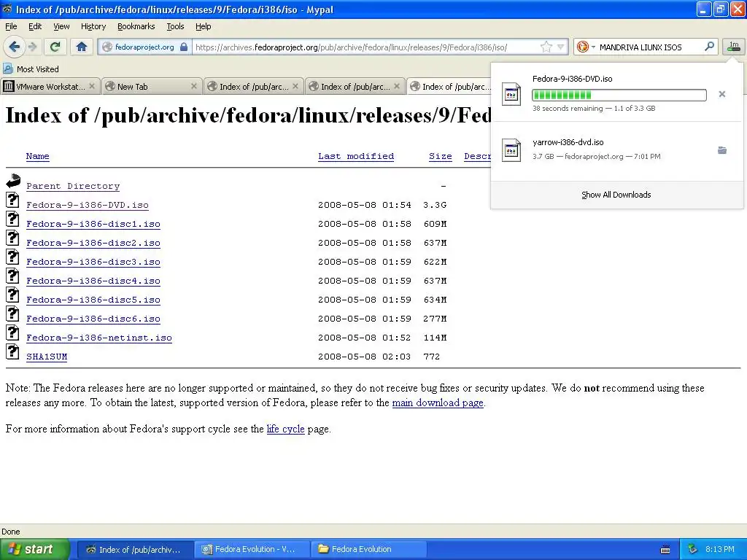This screenshot has height=560, width=747.
Task: Click the Fedora-9-i386-DVD.iso download progress bar
Action: pos(619,95)
